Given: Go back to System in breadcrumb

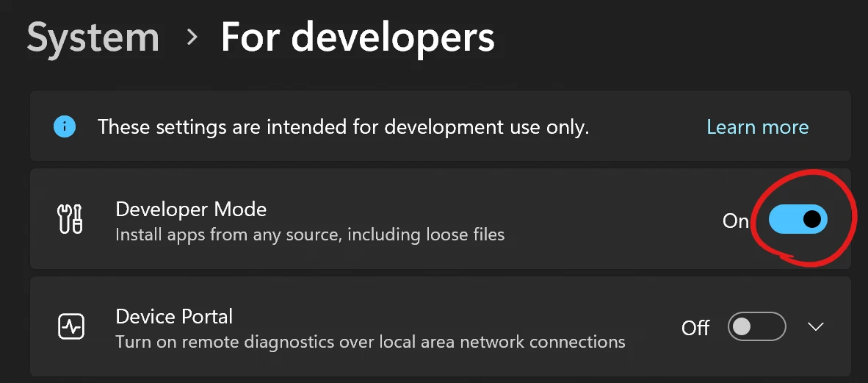Looking at the screenshot, I should point(93,37).
